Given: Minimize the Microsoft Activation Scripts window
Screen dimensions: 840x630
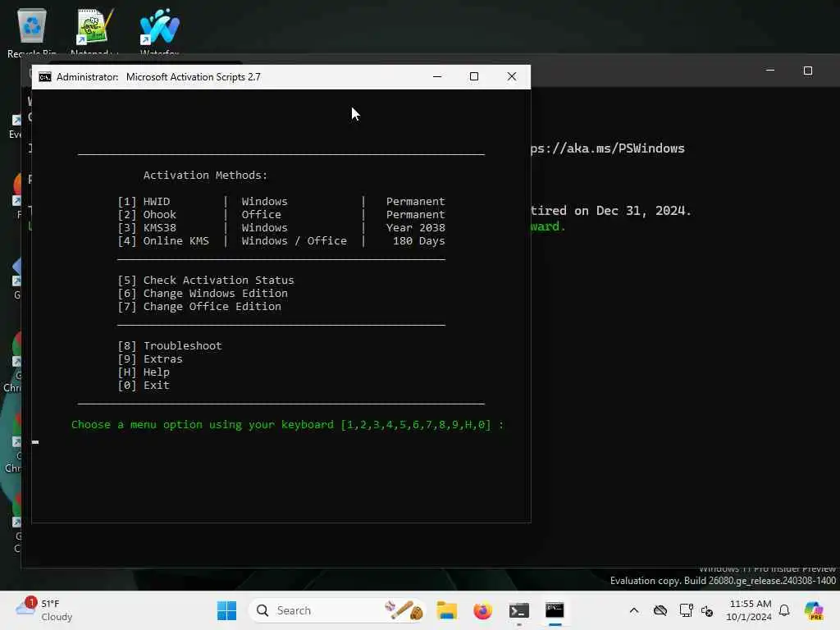Looking at the screenshot, I should [x=437, y=76].
